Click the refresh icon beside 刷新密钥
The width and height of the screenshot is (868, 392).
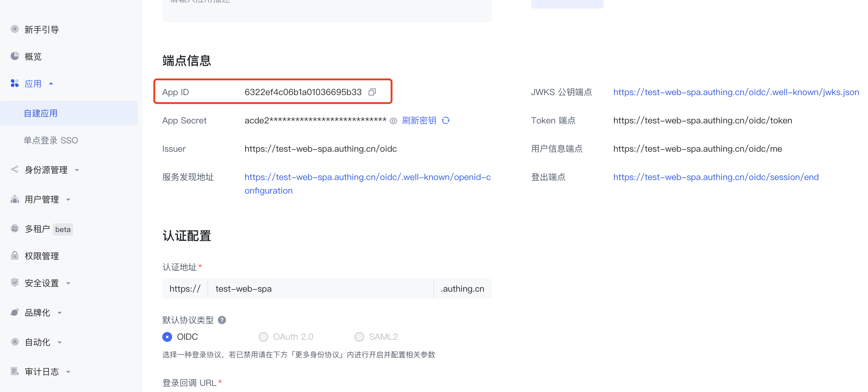(x=446, y=120)
